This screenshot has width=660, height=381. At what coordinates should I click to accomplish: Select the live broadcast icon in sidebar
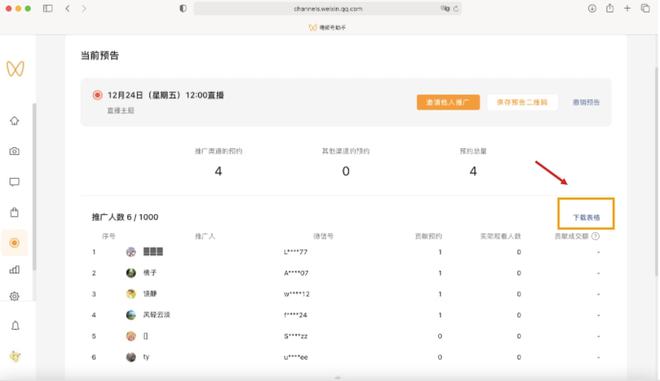point(14,243)
